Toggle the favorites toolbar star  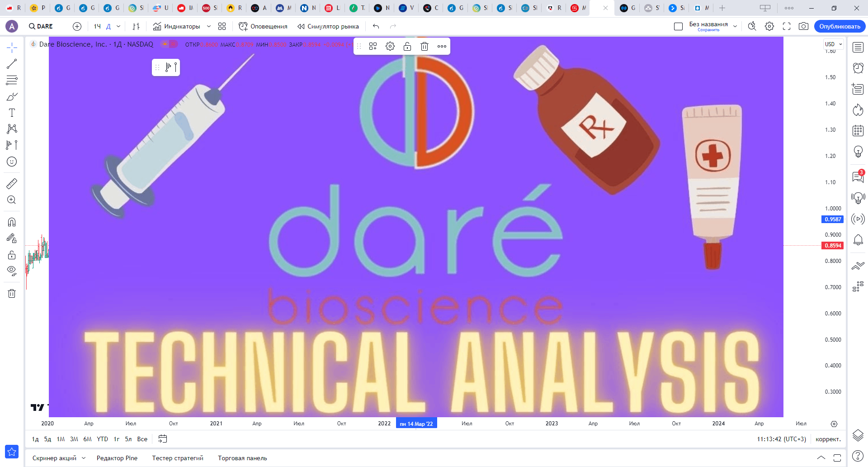click(x=12, y=451)
